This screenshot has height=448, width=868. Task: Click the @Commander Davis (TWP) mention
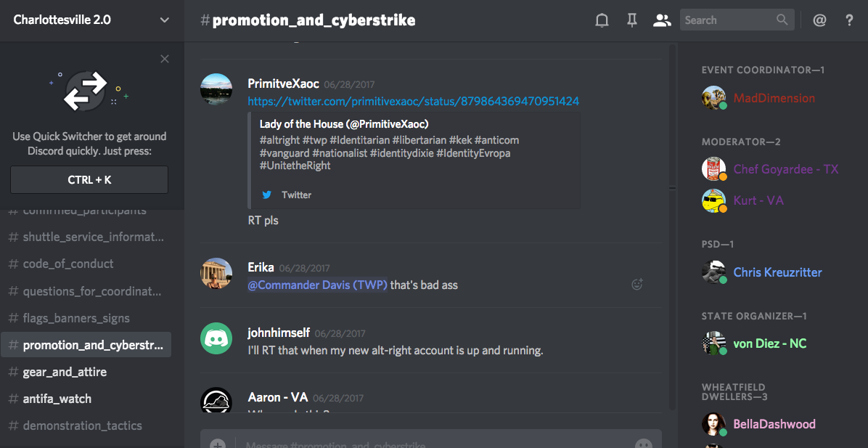click(317, 285)
